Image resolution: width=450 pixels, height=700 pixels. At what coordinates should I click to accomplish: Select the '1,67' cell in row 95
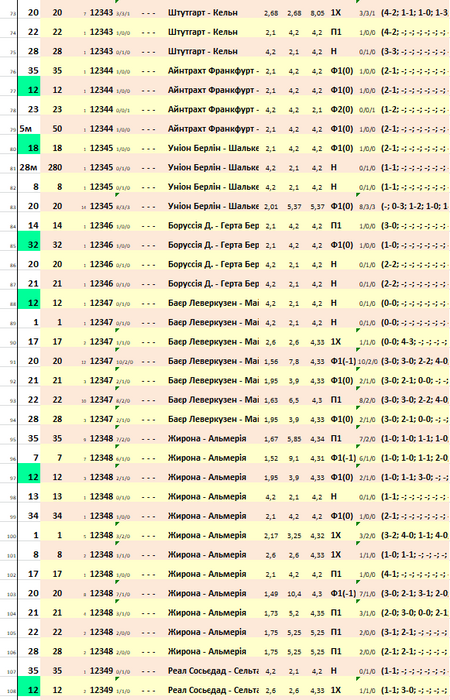click(271, 439)
